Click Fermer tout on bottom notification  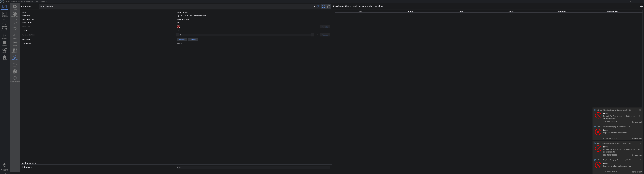(637, 172)
